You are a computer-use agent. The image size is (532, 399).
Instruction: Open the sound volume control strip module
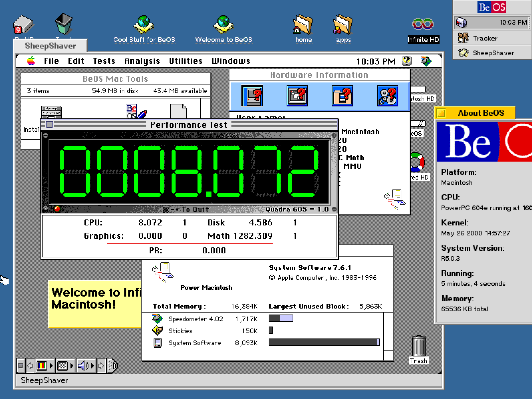pyautogui.click(x=86, y=366)
